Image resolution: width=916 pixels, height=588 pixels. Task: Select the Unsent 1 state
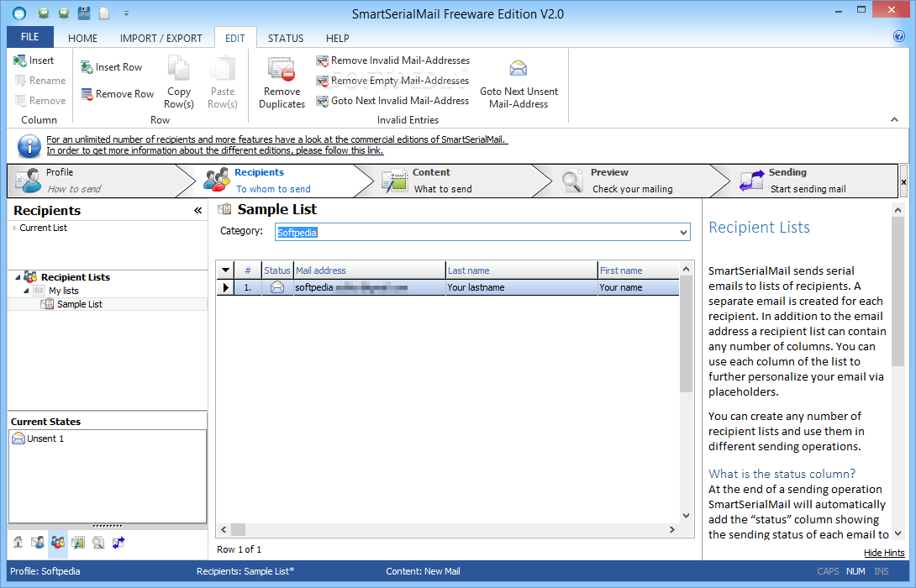pos(39,438)
